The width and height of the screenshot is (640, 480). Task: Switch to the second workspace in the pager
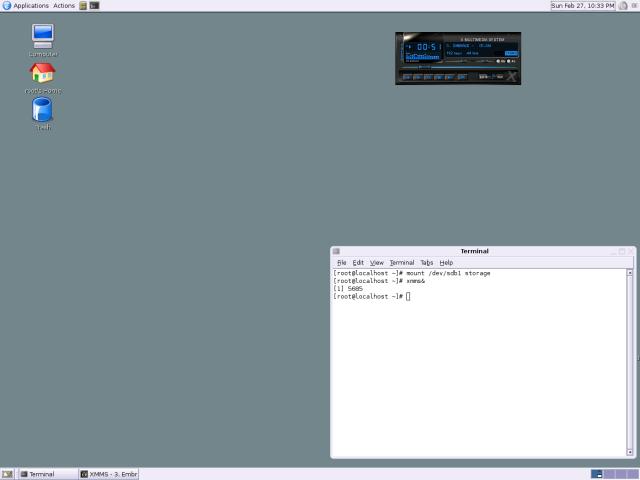(609, 474)
